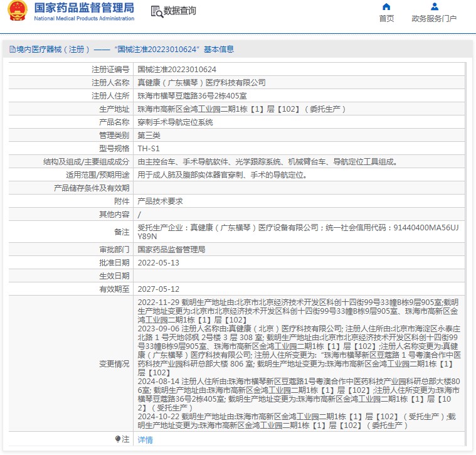The image size is (476, 455).
Task: Click the 批准日期 row label
Action: (x=114, y=263)
